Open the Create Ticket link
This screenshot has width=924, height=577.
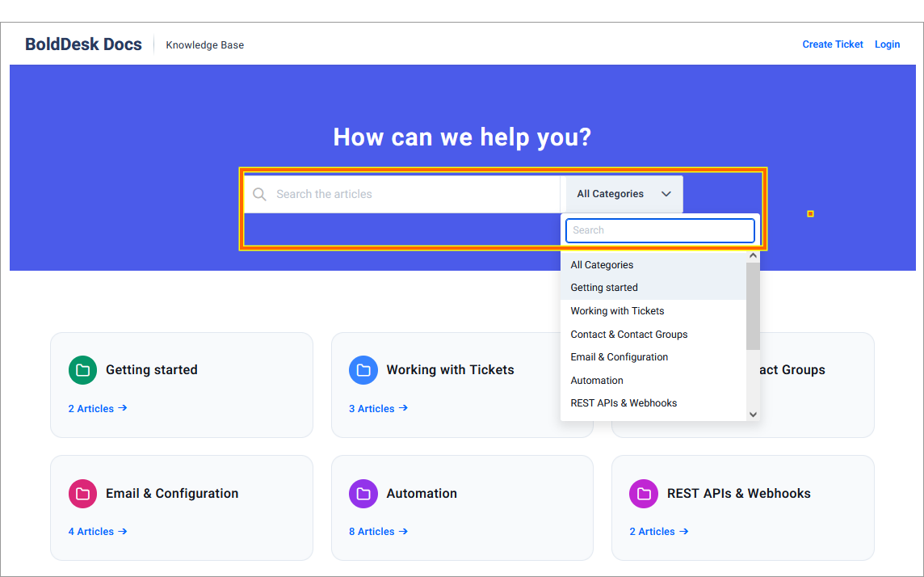click(x=832, y=44)
